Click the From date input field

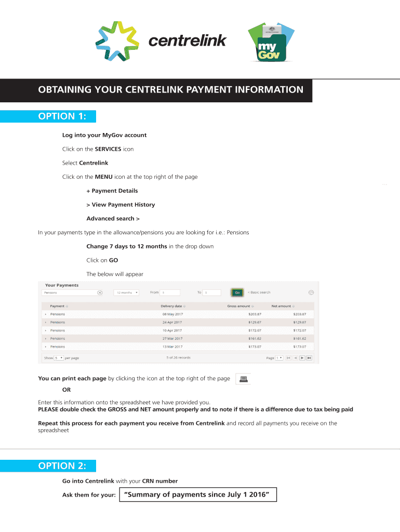(170, 292)
